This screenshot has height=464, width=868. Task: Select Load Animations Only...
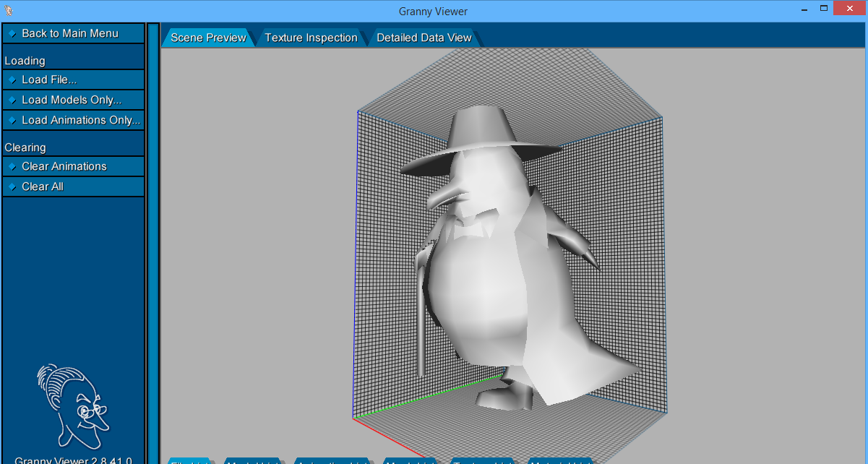pos(72,120)
